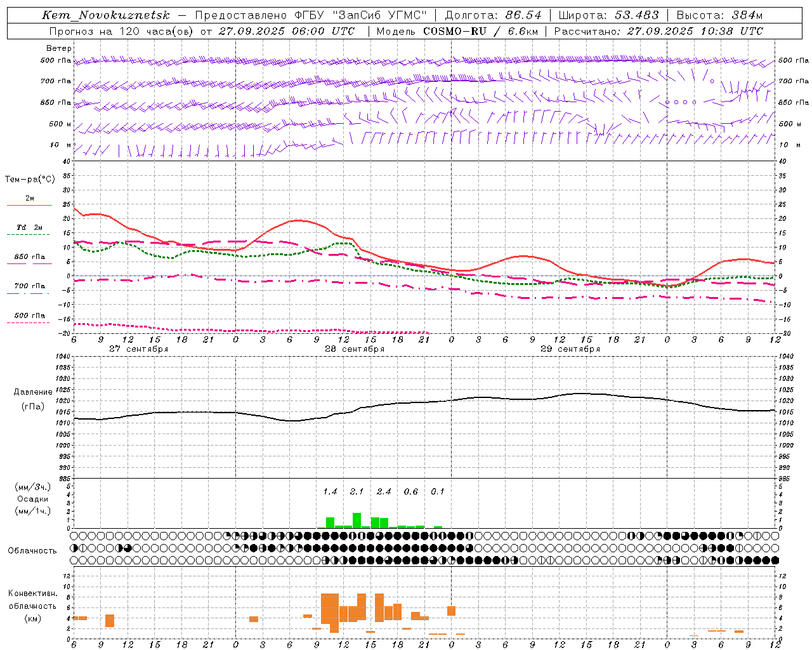Image resolution: width=812 pixels, height=650 pixels.
Task: Click the latitude value "Широта: 53.483"
Action: click(609, 15)
